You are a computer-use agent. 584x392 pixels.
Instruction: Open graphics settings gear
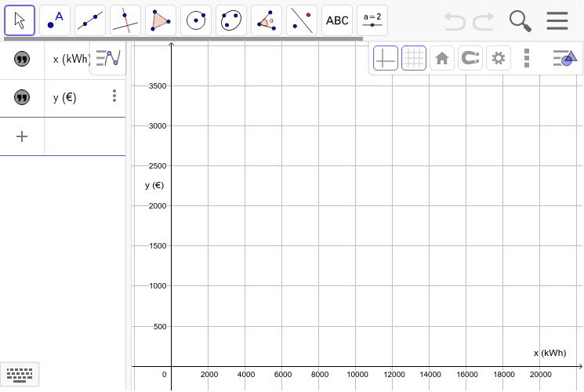pos(499,58)
